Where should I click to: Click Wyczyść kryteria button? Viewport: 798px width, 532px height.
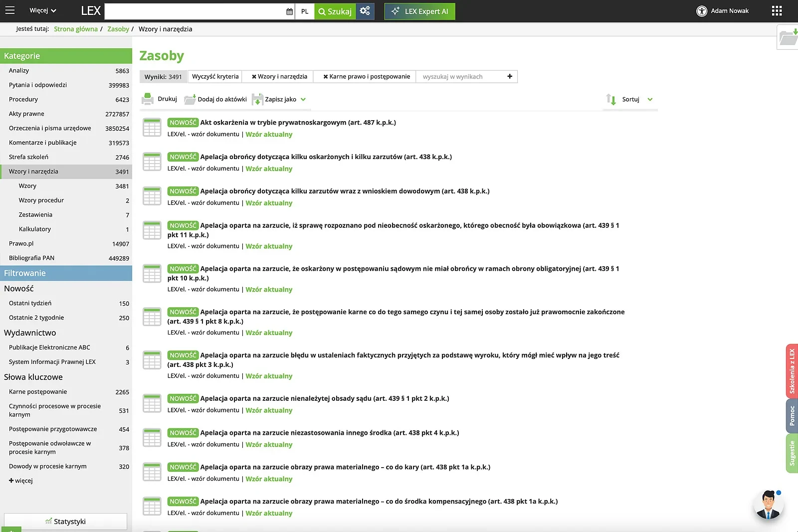215,76
